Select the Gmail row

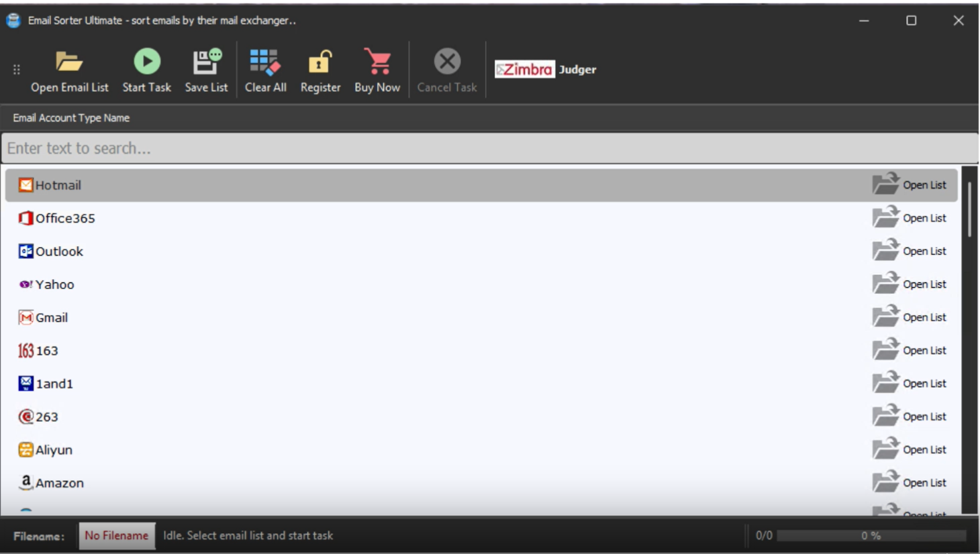[x=481, y=317]
